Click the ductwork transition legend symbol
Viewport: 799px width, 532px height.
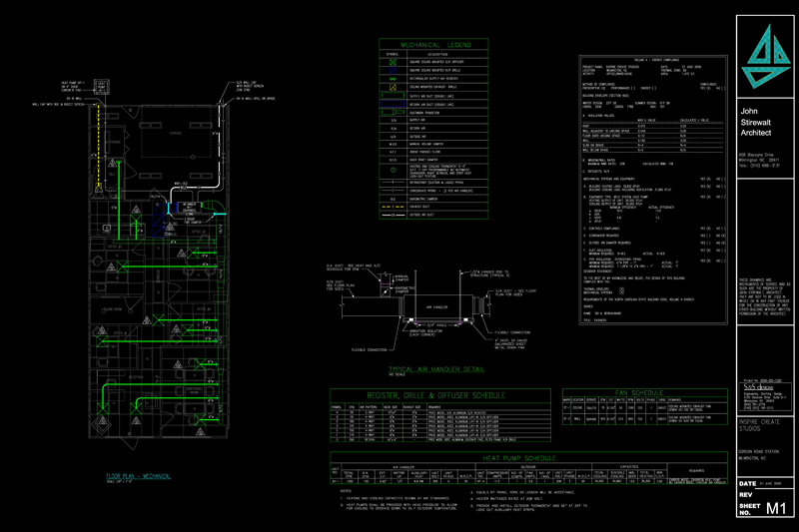pos(392,111)
